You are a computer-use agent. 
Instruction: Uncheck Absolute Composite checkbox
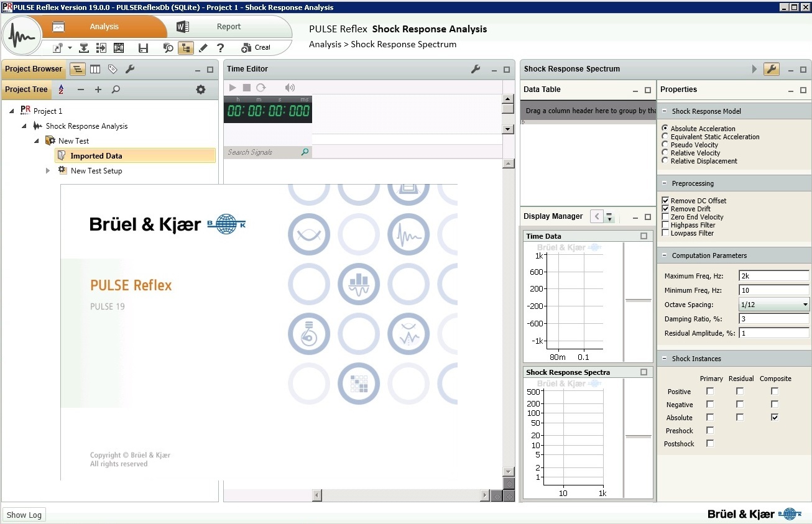(775, 417)
